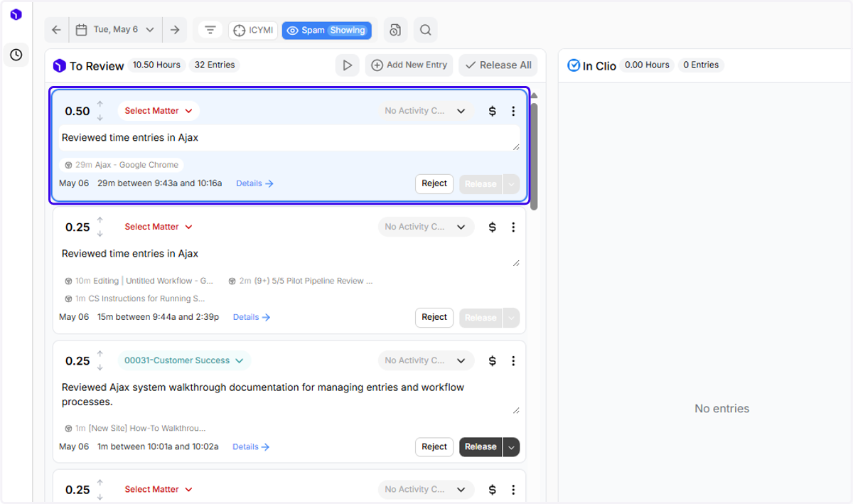The width and height of the screenshot is (853, 504).
Task: Go to next day with right arrow
Action: [175, 30]
